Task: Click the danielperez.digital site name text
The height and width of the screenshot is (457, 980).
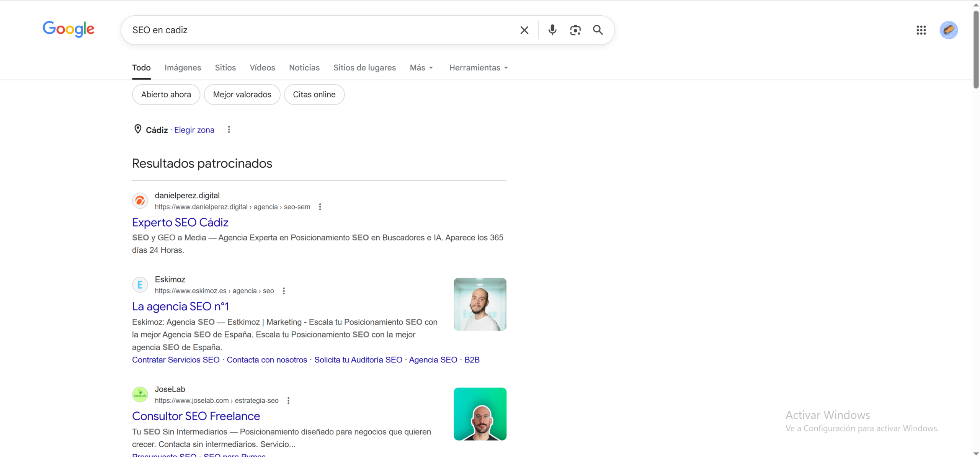Action: [x=187, y=196]
